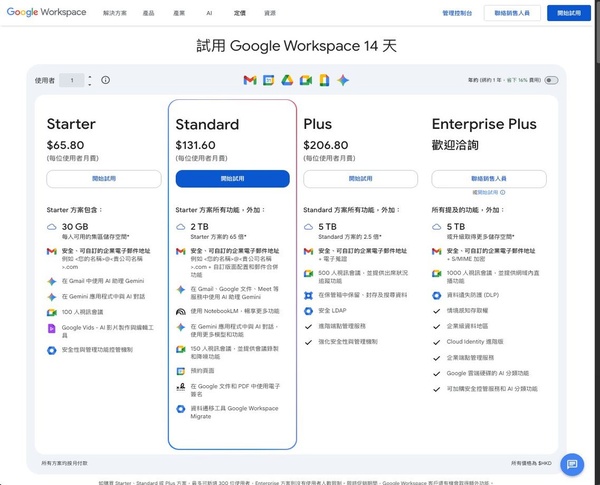Click the Google Workspace logo
This screenshot has width=600, height=485.
tap(46, 12)
